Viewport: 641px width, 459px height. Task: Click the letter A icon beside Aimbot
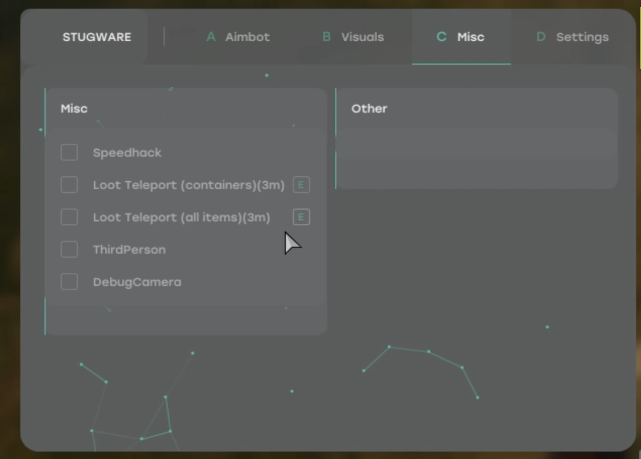click(211, 37)
